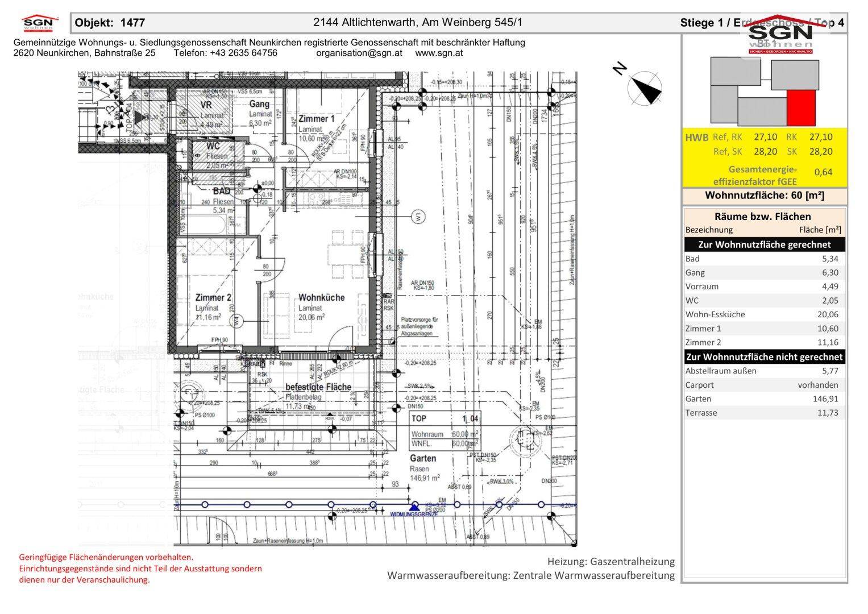Click the address '2144 Altlichtenwarth, Am Weinberg 545/1'

click(418, 23)
